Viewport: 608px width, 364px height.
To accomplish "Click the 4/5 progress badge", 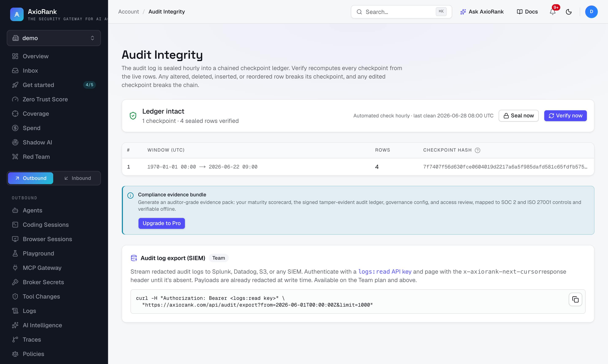I will click(x=90, y=85).
